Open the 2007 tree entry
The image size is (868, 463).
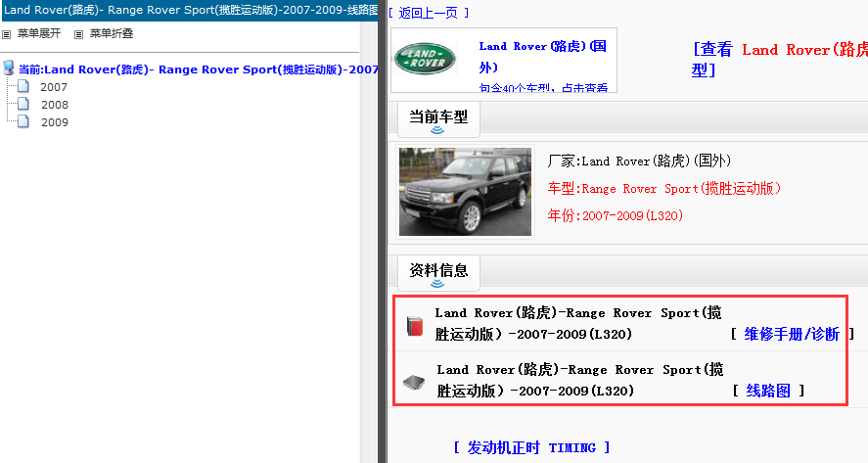click(54, 87)
